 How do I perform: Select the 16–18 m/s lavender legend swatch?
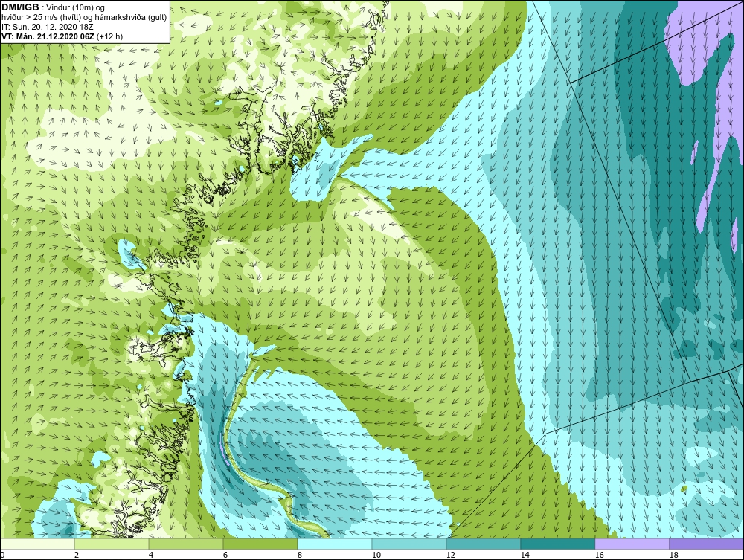point(632,544)
